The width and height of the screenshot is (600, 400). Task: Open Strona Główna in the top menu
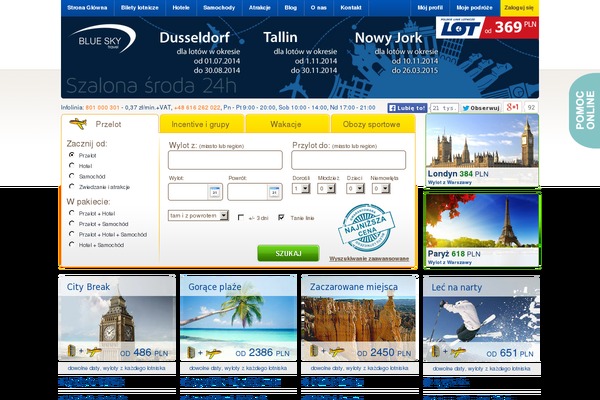click(87, 8)
